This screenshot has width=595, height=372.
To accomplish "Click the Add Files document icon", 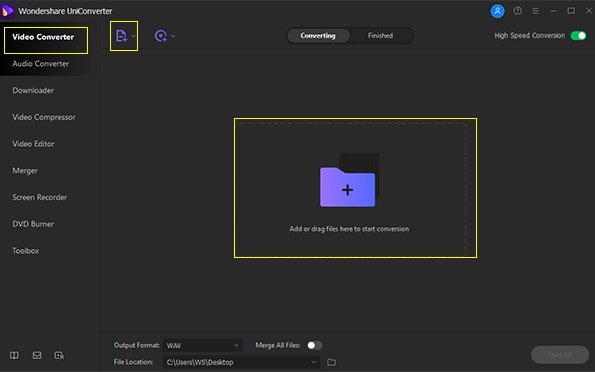I will 121,36.
